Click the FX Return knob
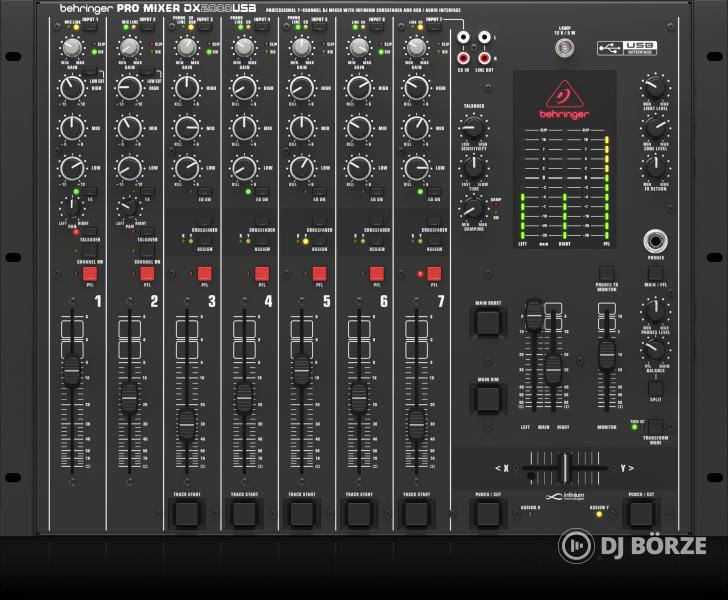 click(x=655, y=167)
